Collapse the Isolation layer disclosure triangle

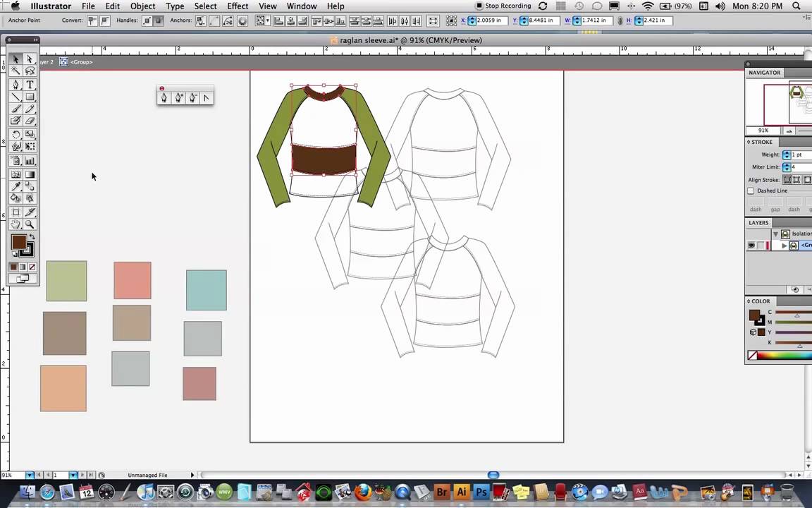pos(775,234)
